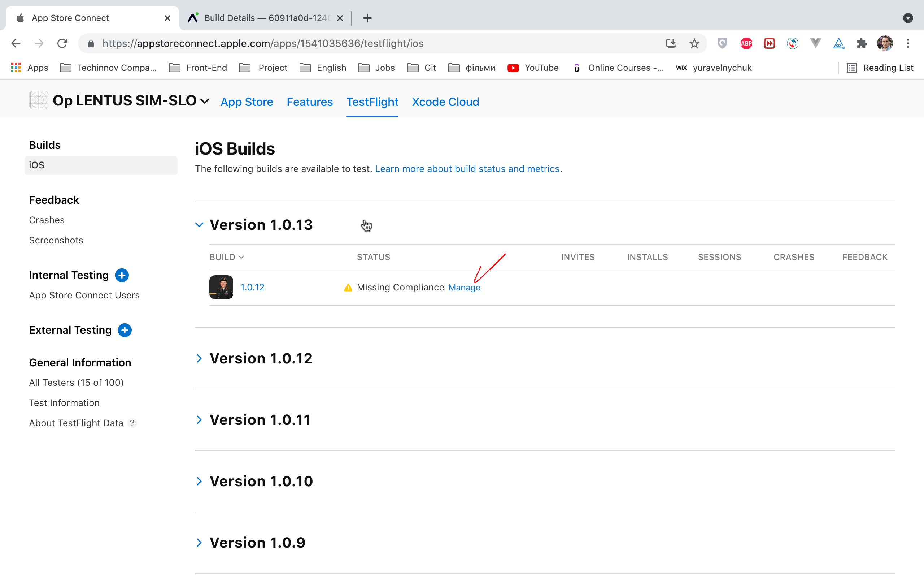Click the build 1.0.12 app icon thumbnail
Viewport: 924px width, 578px height.
click(x=221, y=287)
